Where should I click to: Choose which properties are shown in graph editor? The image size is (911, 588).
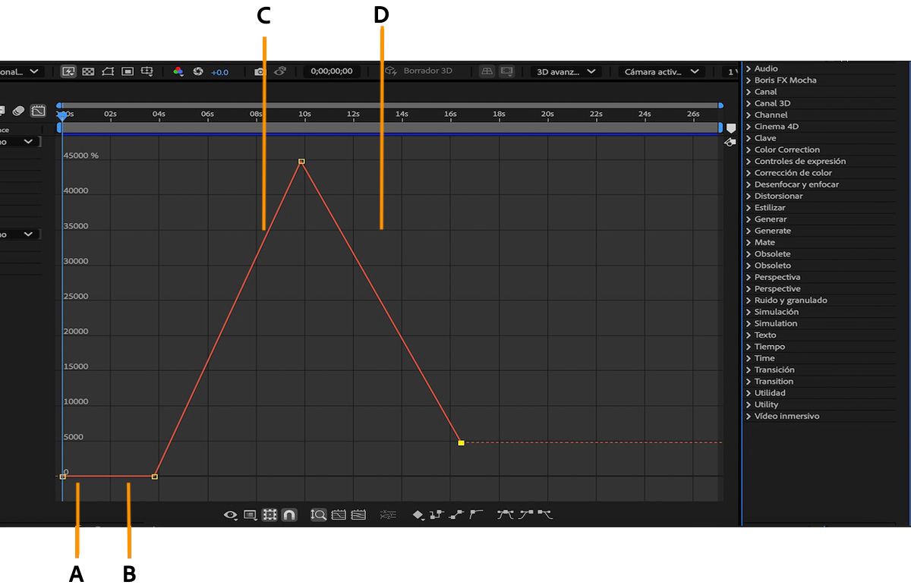tap(231, 514)
